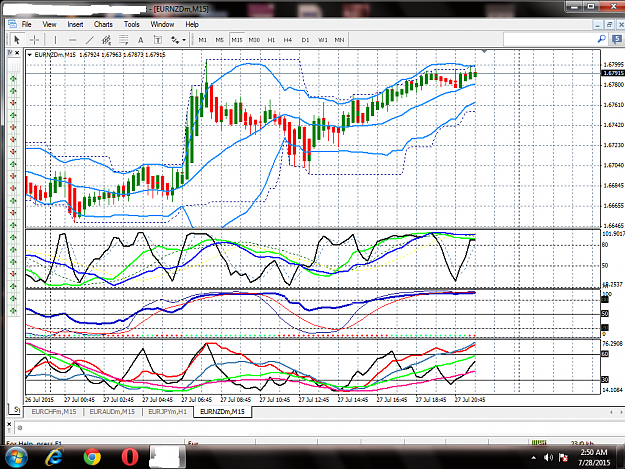
Task: Open the Tools menu
Action: point(132,24)
